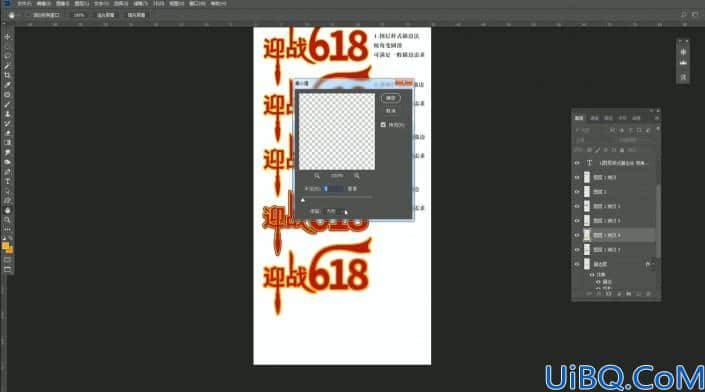Image resolution: width=705 pixels, height=392 pixels.
Task: Select the Magic Wand tool
Action: [7, 66]
